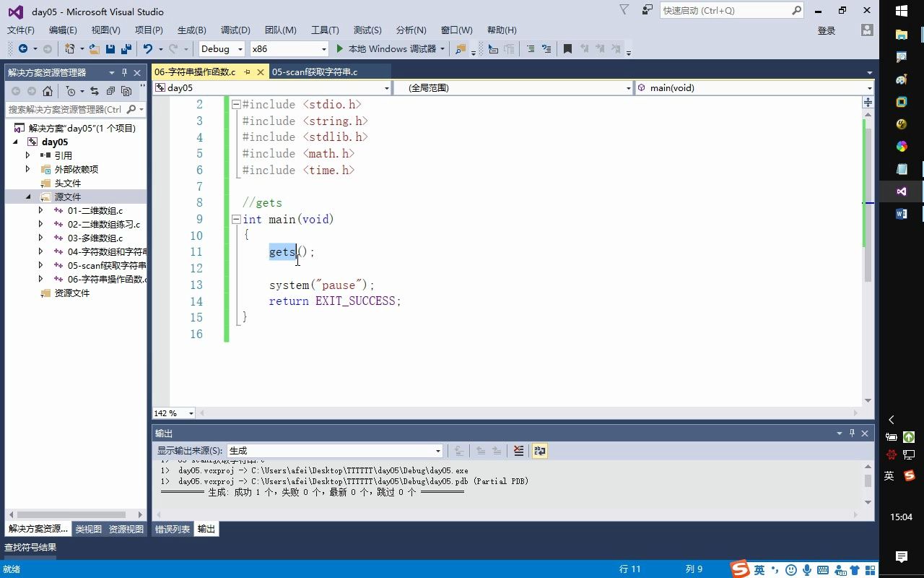Collapse the #include region in editor
The height and width of the screenshot is (578, 924).
click(235, 104)
